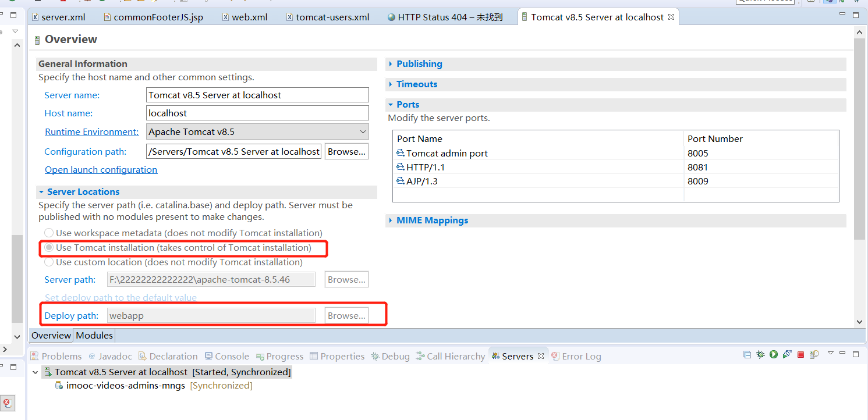The image size is (868, 420).
Task: Collapse the Ports section
Action: 391,105
